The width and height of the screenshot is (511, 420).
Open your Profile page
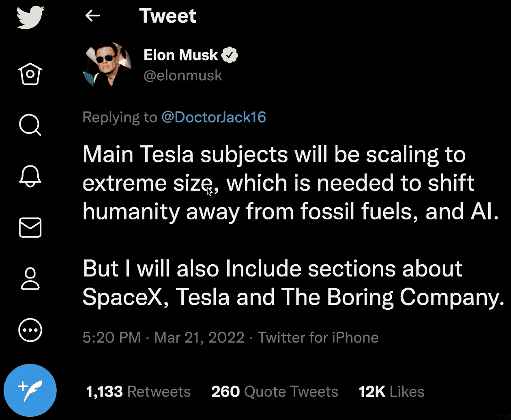(x=30, y=279)
